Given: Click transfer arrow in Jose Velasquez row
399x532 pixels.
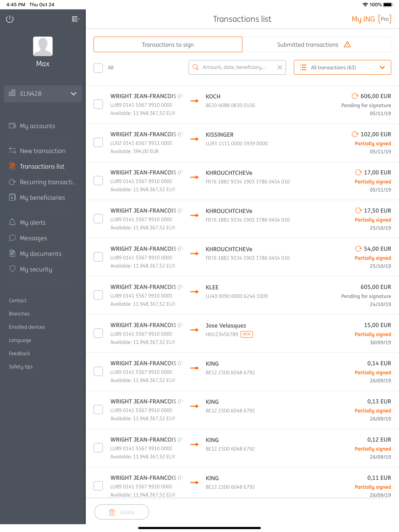Looking at the screenshot, I should 194,330.
